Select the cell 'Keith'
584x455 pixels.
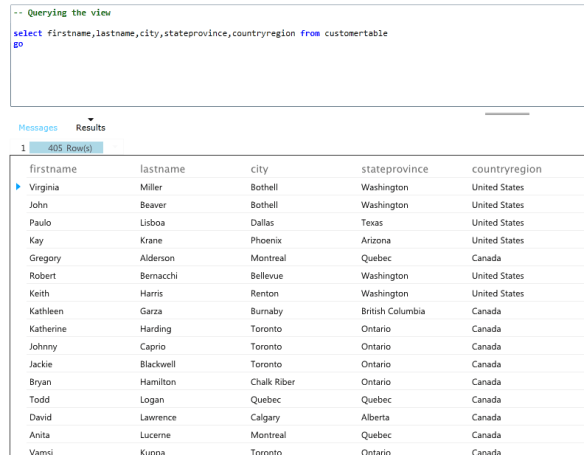[39, 293]
